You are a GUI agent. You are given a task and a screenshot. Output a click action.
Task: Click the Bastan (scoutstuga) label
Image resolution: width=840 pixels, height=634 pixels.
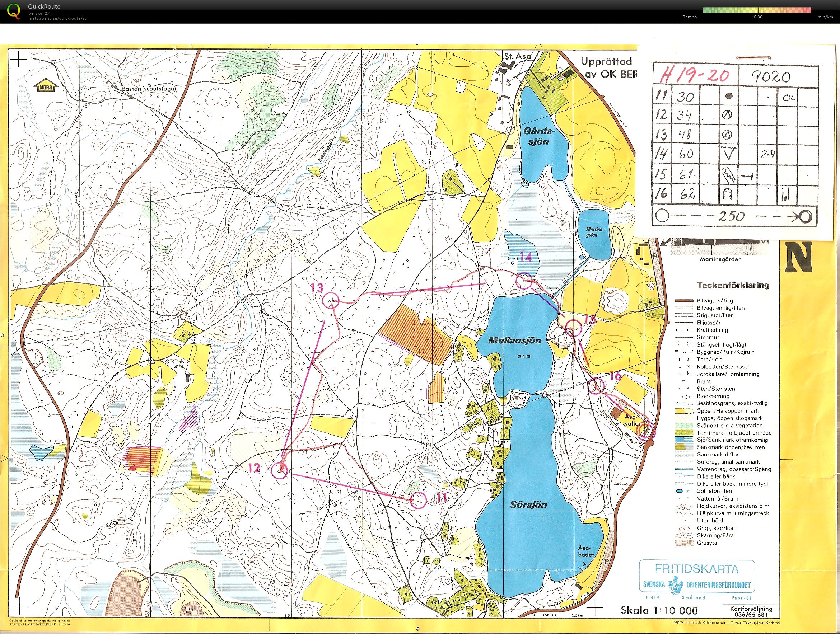point(149,89)
